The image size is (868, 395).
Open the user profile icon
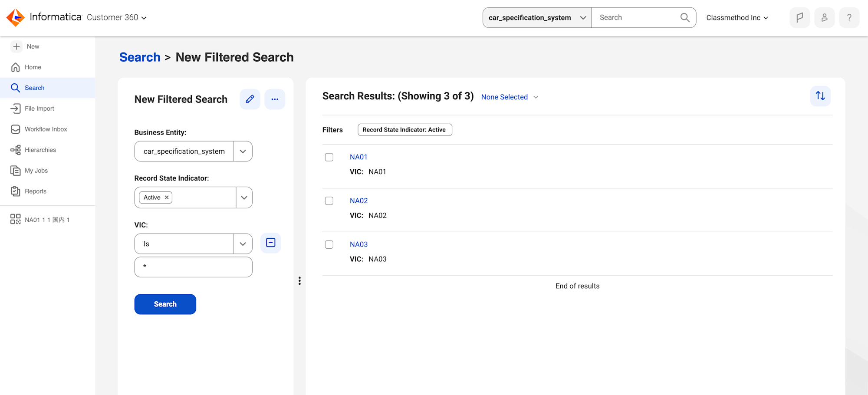(824, 18)
